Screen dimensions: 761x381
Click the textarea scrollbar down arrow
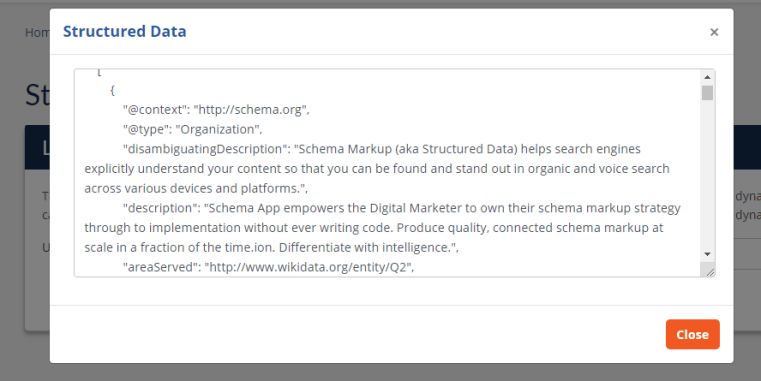(707, 254)
